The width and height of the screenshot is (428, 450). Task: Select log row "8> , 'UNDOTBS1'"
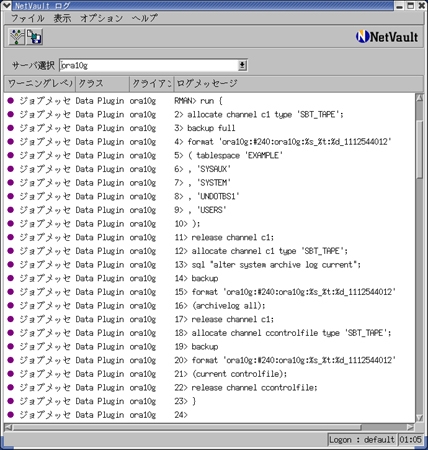(210, 196)
